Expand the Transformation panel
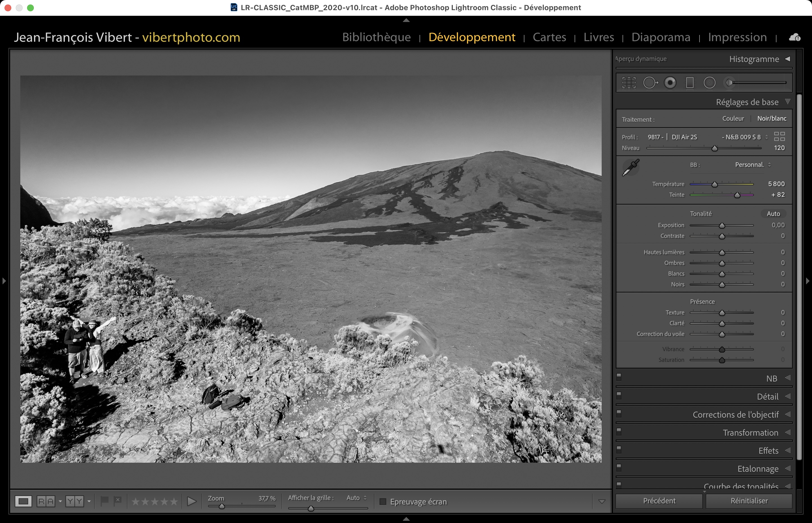Image resolution: width=812 pixels, height=523 pixels. coord(750,433)
